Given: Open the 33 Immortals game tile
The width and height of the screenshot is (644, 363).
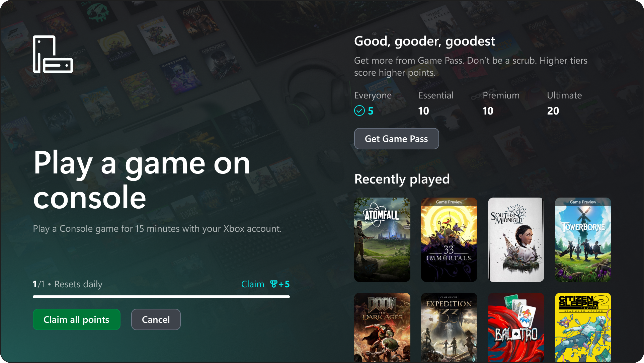Looking at the screenshot, I should tap(449, 239).
